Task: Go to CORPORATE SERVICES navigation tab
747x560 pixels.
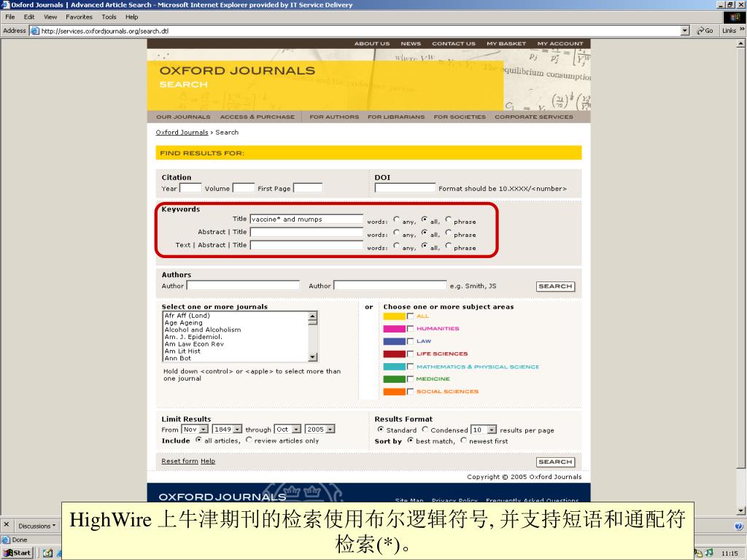Action: [534, 117]
